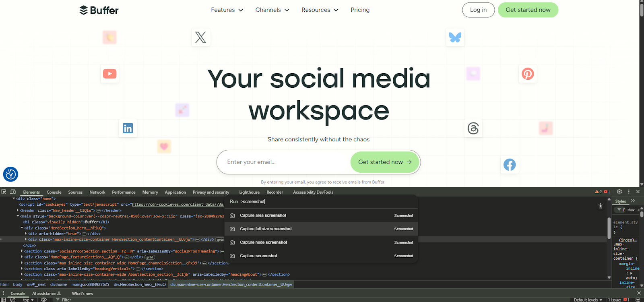Click the inspect element picker icon

[x=4, y=192]
